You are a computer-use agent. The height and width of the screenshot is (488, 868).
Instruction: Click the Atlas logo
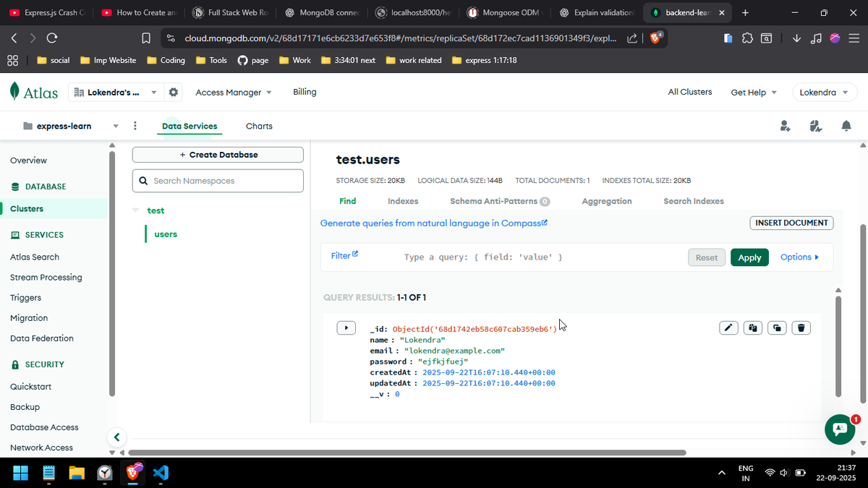pos(34,92)
